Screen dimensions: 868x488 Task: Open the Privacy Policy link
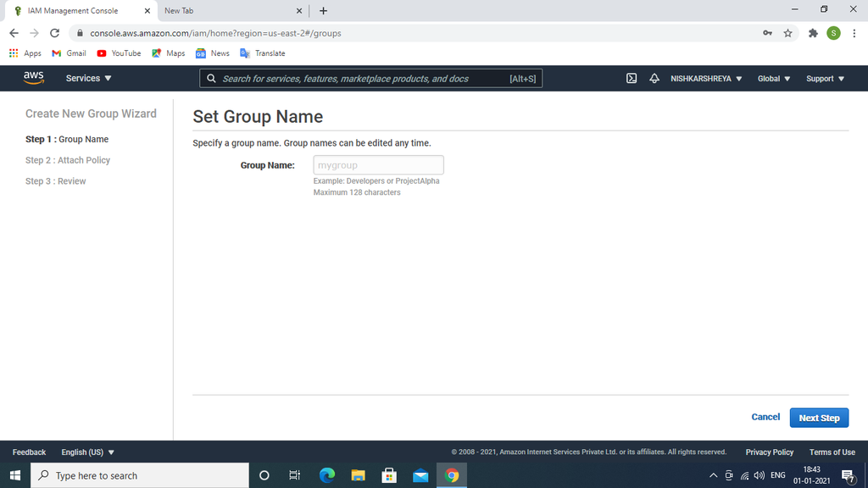click(769, 452)
